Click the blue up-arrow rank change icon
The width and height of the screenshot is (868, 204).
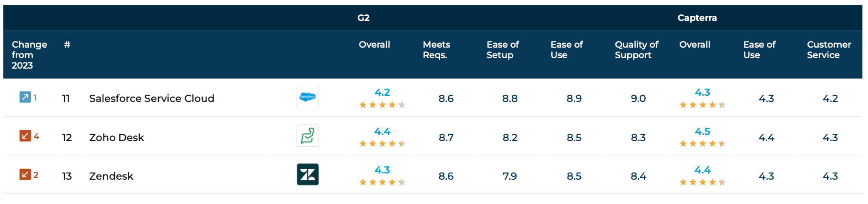click(x=25, y=97)
